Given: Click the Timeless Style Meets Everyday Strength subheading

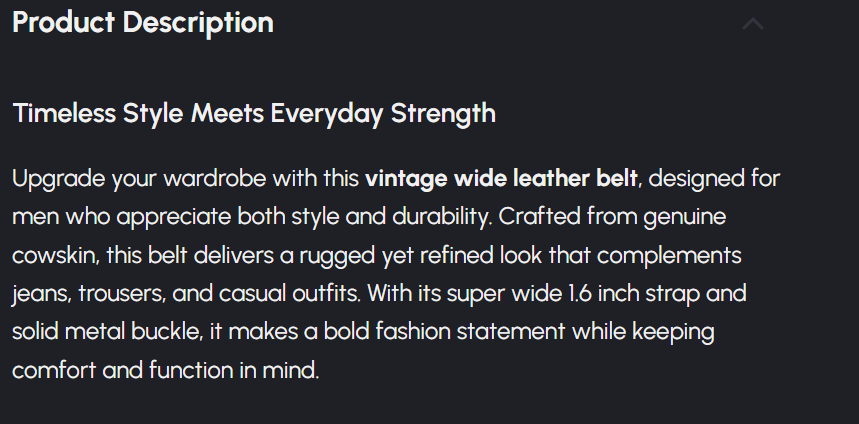Looking at the screenshot, I should click(x=254, y=113).
